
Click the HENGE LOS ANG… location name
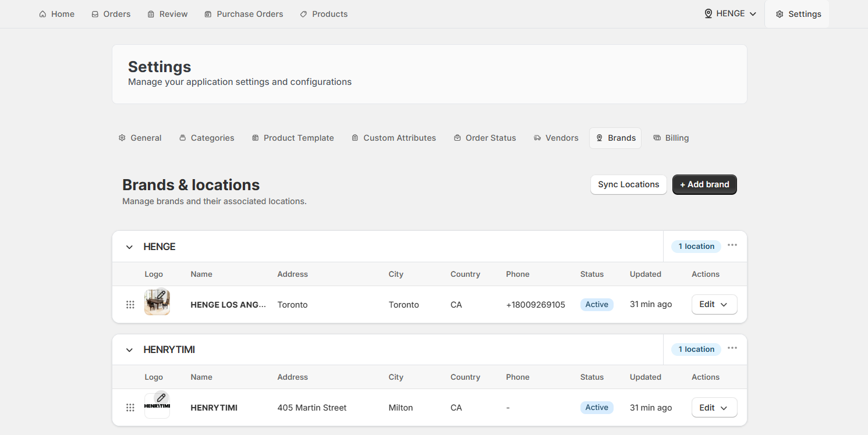point(228,305)
